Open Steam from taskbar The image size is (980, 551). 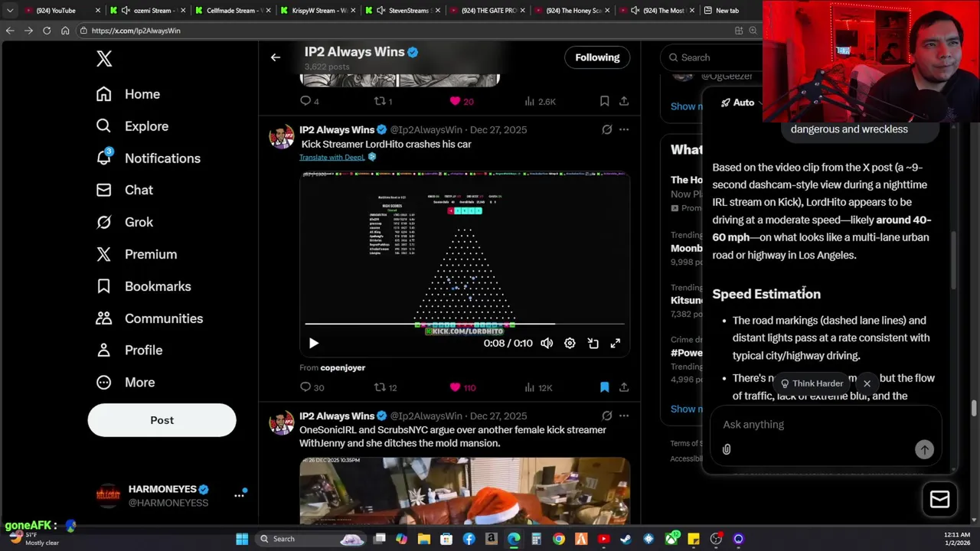click(x=626, y=539)
